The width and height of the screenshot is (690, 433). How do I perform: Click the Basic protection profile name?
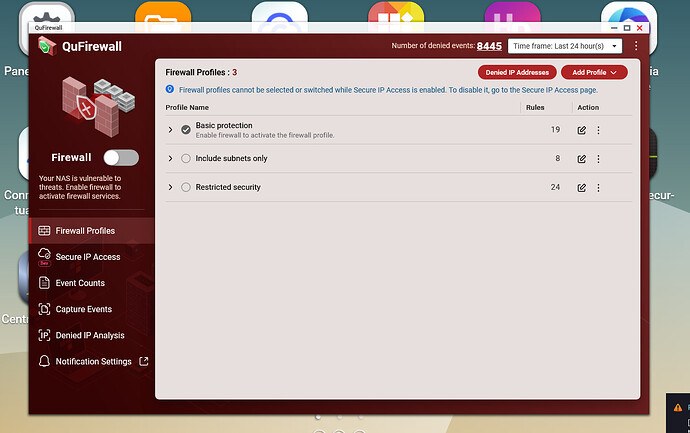coord(224,125)
